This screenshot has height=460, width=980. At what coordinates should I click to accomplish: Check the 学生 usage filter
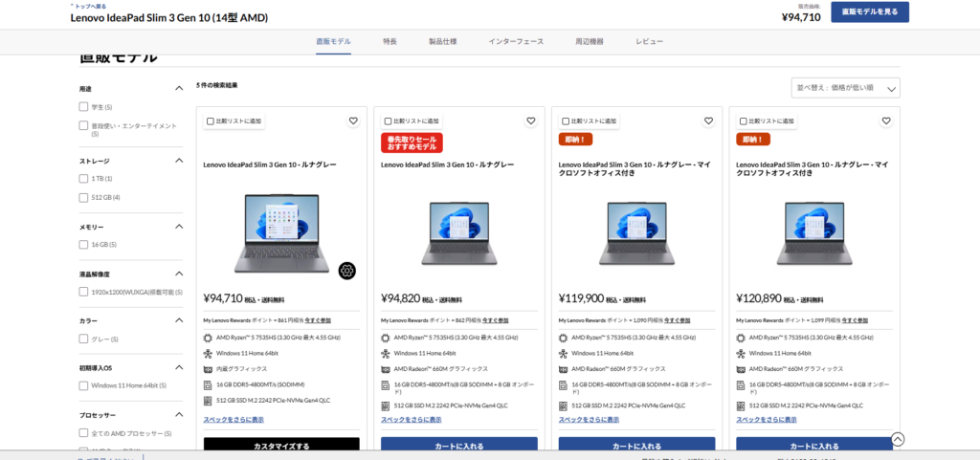click(x=84, y=107)
